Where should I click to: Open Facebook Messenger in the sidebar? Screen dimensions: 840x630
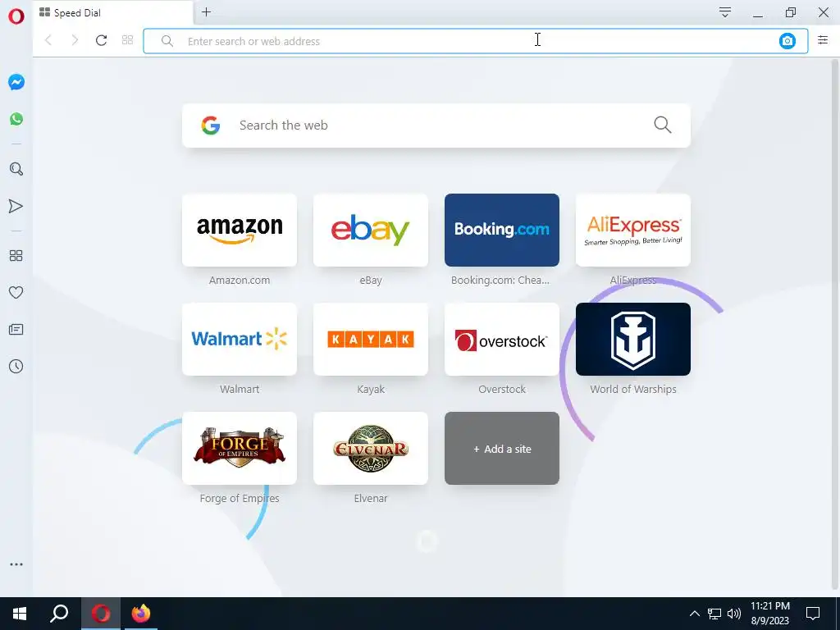click(x=16, y=82)
